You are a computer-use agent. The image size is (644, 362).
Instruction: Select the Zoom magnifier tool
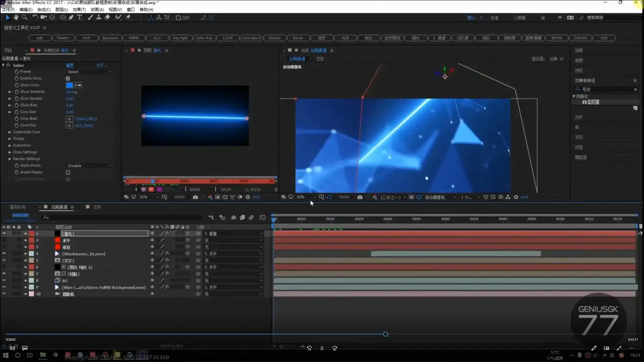coord(24,17)
